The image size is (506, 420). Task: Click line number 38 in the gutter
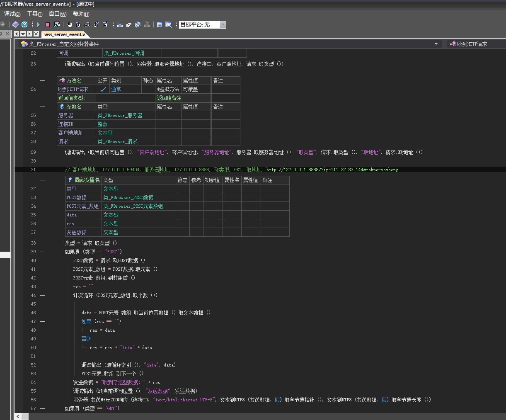pyautogui.click(x=33, y=243)
